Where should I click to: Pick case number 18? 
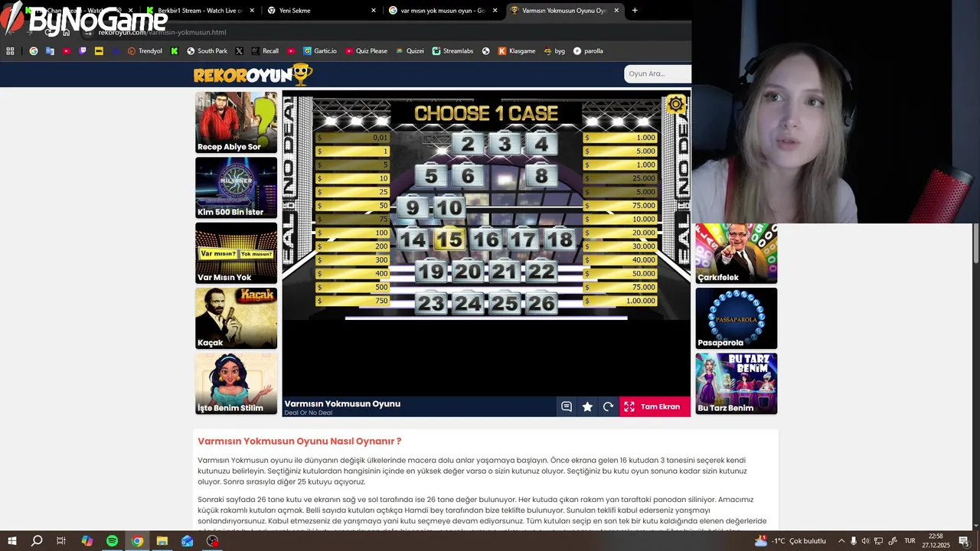coord(560,240)
